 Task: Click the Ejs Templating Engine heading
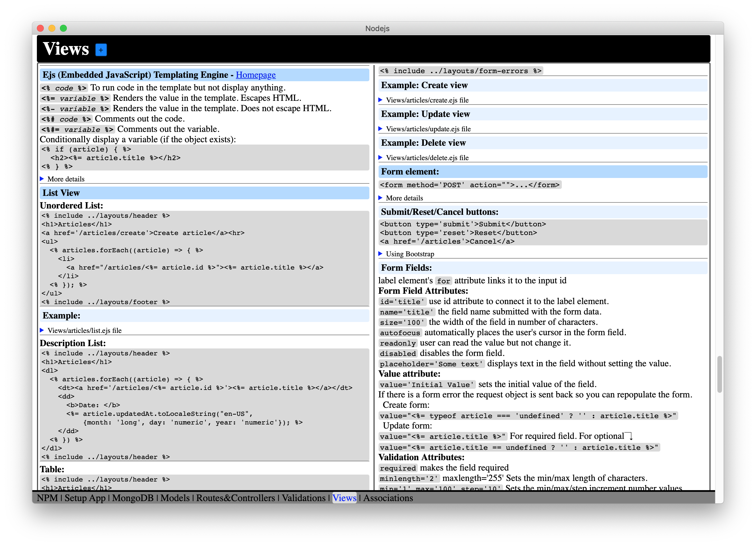coord(204,75)
